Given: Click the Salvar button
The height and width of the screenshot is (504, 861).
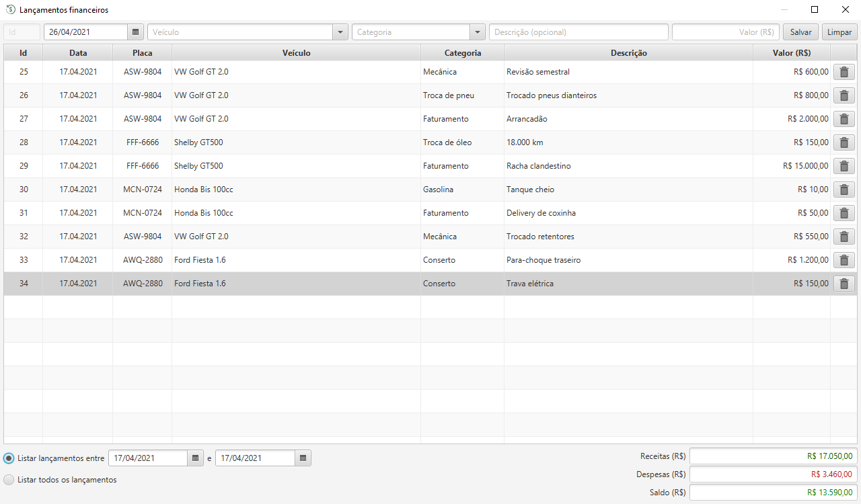Looking at the screenshot, I should 800,32.
